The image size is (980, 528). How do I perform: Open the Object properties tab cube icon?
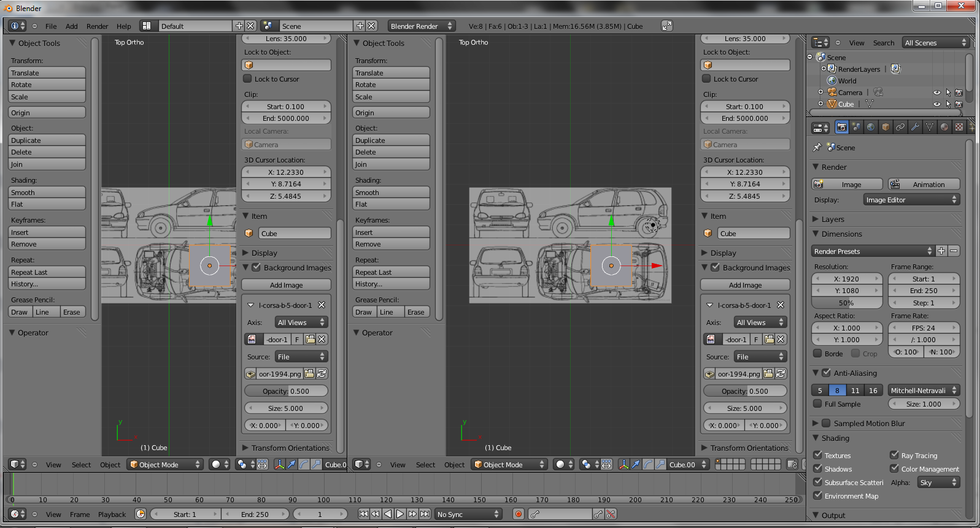pyautogui.click(x=885, y=127)
